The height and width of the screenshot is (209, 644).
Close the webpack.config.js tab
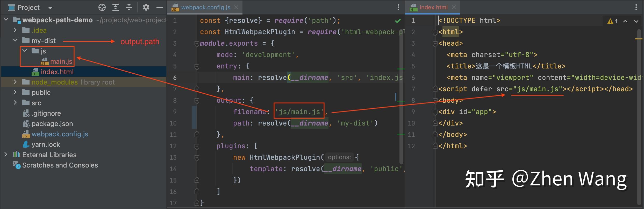click(236, 7)
